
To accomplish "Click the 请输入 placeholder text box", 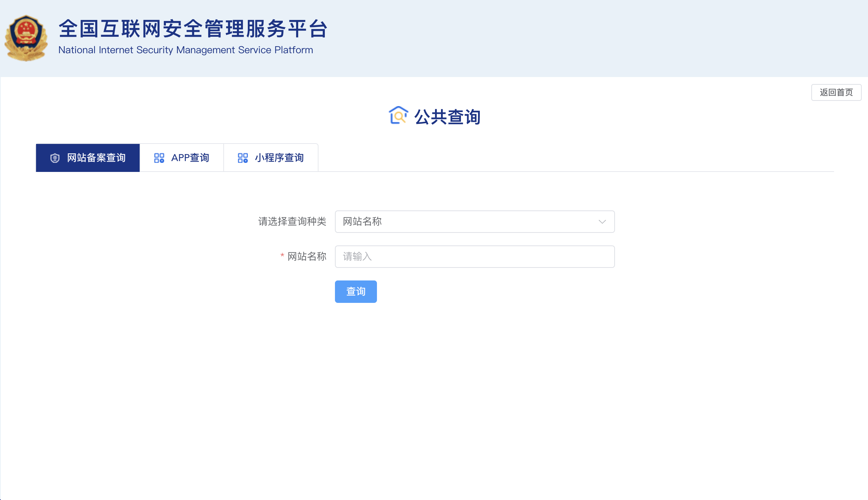I will point(474,257).
